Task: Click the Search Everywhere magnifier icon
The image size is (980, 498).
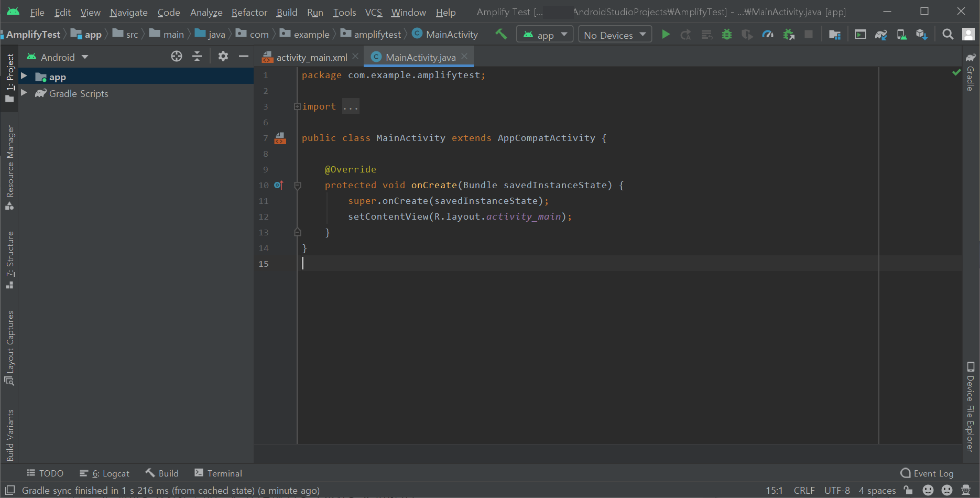Action: pos(948,35)
